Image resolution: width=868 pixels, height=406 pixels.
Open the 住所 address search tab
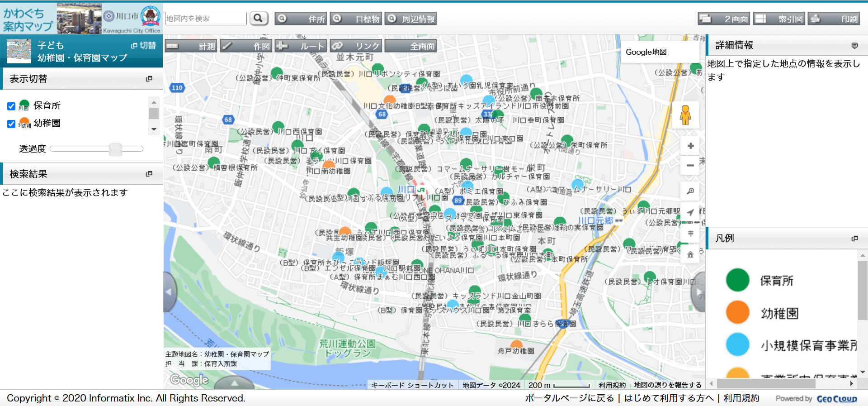pos(301,19)
